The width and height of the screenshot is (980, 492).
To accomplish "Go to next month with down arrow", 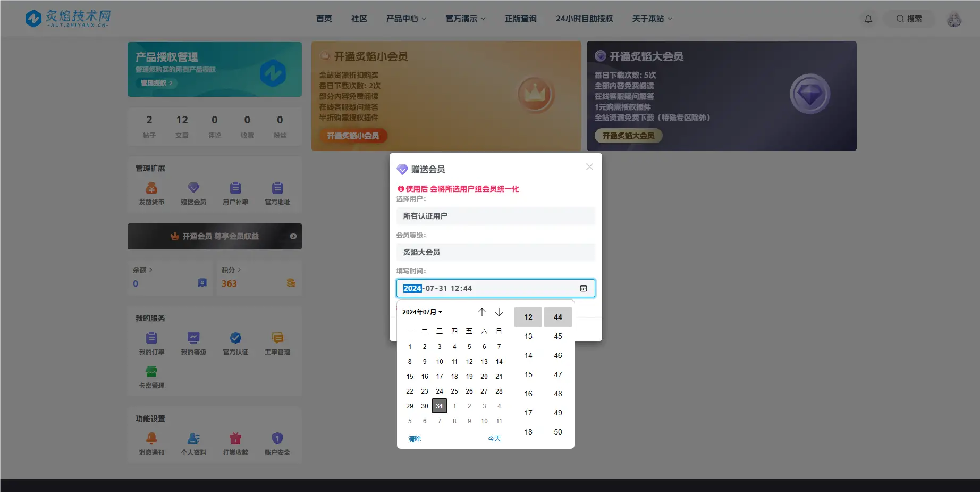I will pos(499,312).
